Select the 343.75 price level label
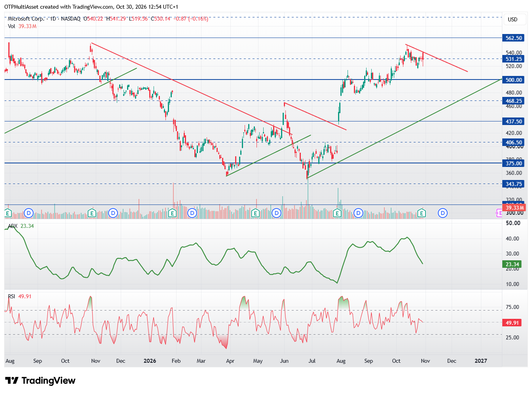The width and height of the screenshot is (532, 394). [x=514, y=184]
